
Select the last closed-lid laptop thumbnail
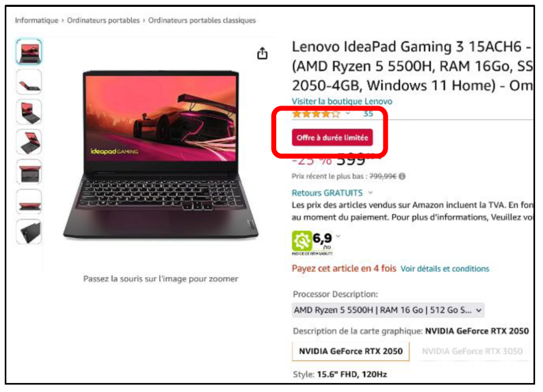pos(29,232)
